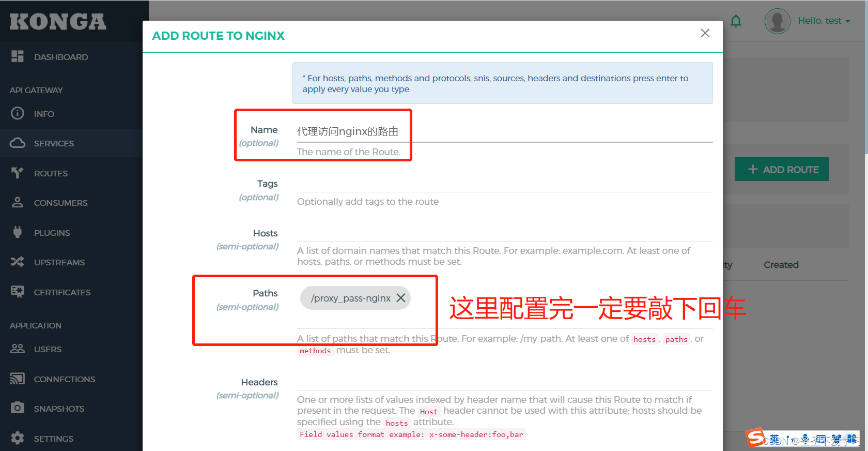868x451 pixels.
Task: Open DASHBOARD menu item
Action: point(61,57)
